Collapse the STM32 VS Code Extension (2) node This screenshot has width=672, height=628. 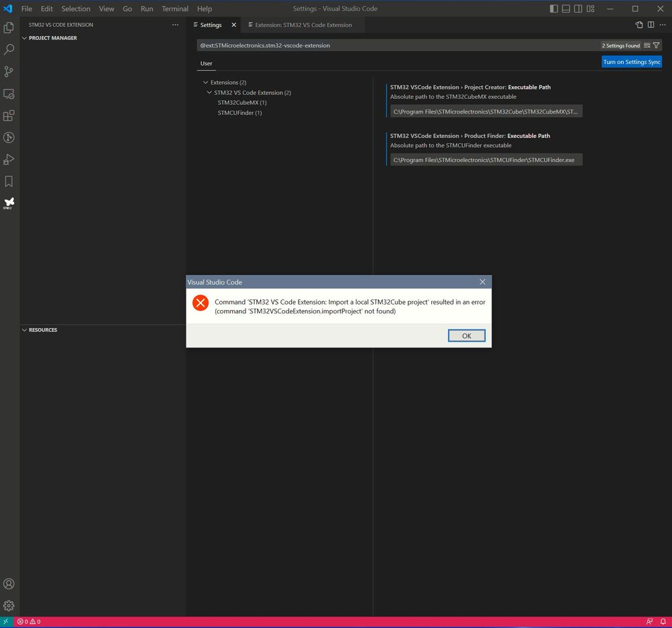pos(209,93)
